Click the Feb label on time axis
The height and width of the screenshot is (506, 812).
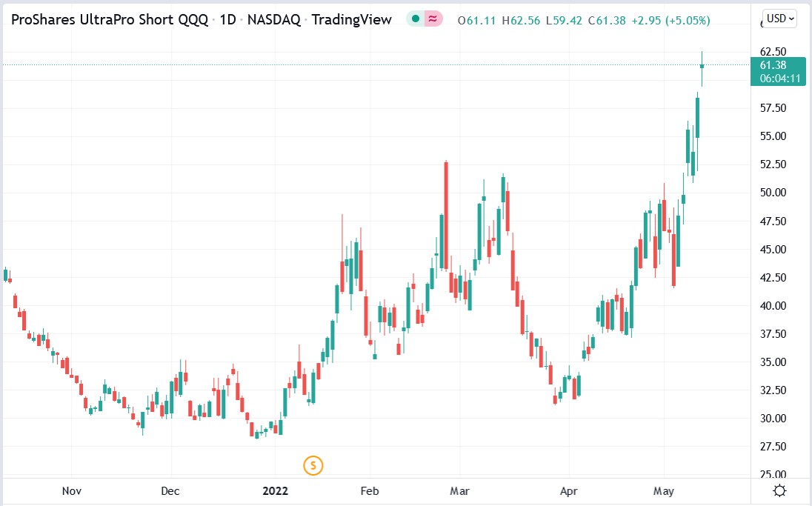(370, 491)
